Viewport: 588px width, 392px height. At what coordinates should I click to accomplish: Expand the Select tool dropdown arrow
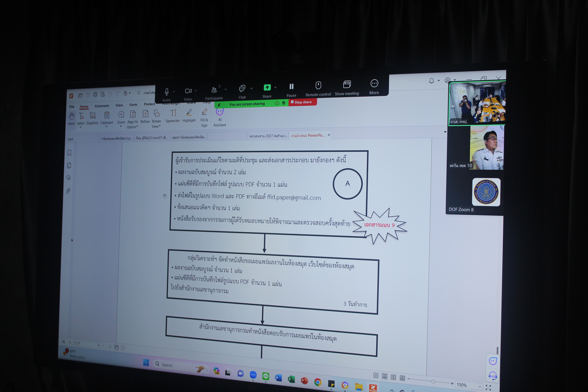click(x=81, y=127)
